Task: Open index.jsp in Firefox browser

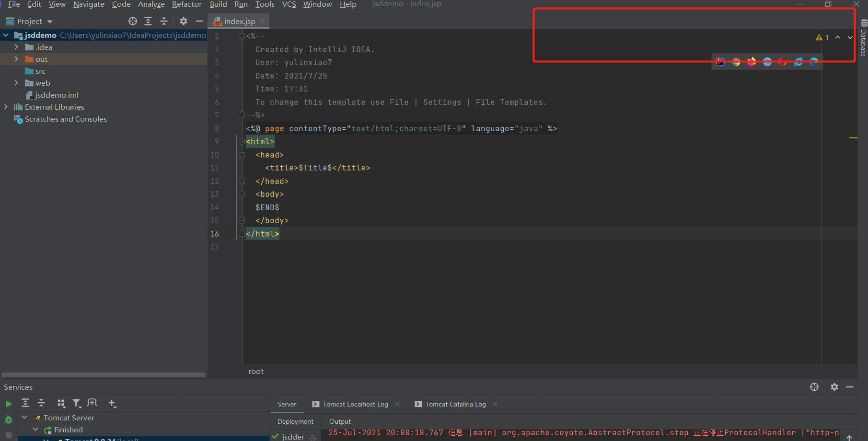Action: tap(752, 61)
